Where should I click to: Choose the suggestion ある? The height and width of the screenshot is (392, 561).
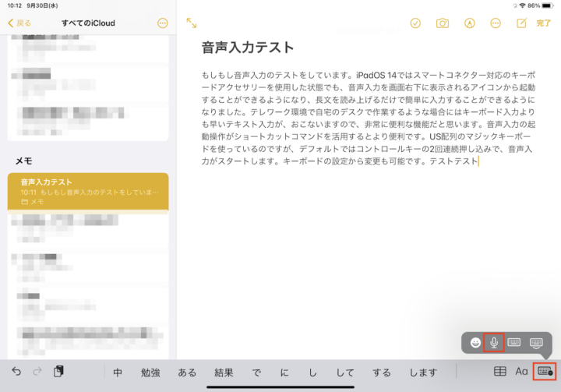coord(187,373)
